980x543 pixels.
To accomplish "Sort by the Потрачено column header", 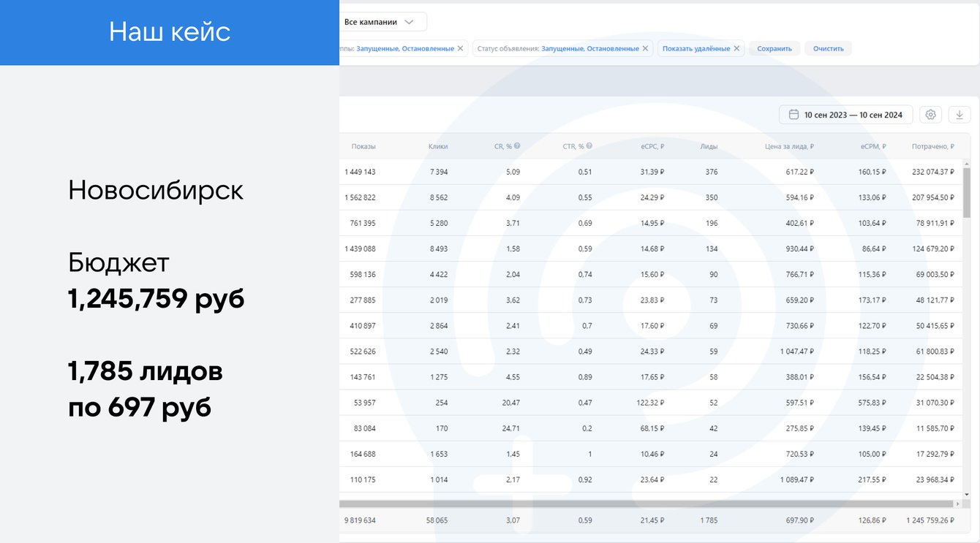I will pyautogui.click(x=932, y=146).
